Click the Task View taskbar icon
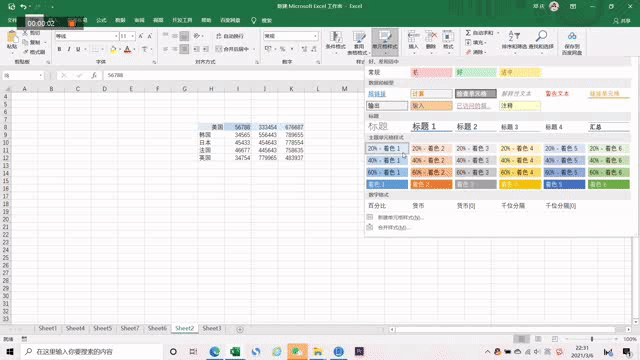 [193, 351]
